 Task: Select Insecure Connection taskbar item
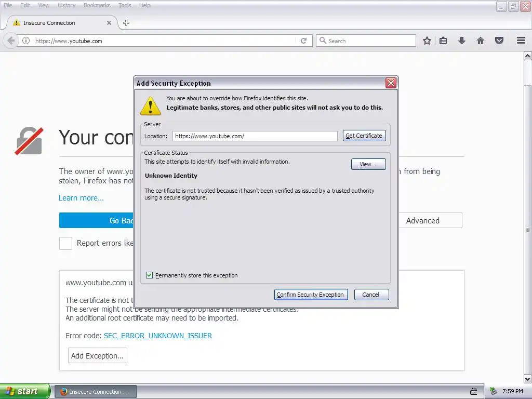(96, 392)
